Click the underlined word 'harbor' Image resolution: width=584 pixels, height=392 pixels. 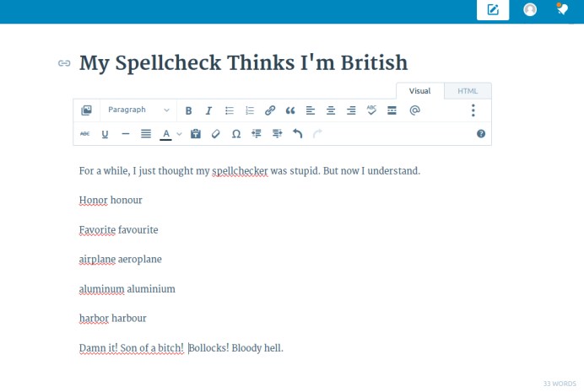coord(94,319)
